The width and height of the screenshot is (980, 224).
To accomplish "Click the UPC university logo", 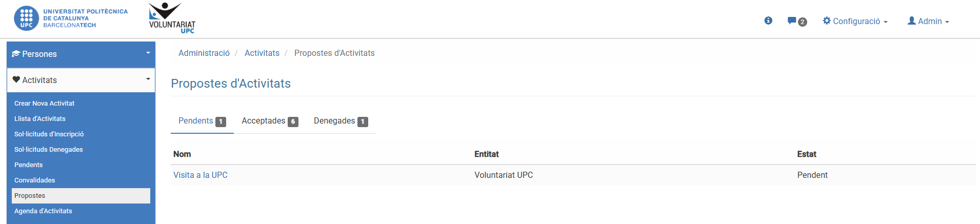I will 70,18.
